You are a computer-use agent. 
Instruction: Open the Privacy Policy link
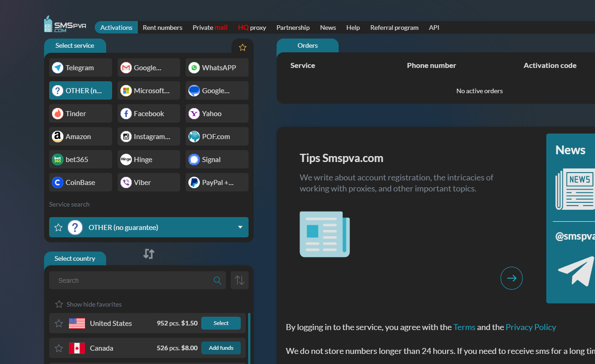pos(531,327)
